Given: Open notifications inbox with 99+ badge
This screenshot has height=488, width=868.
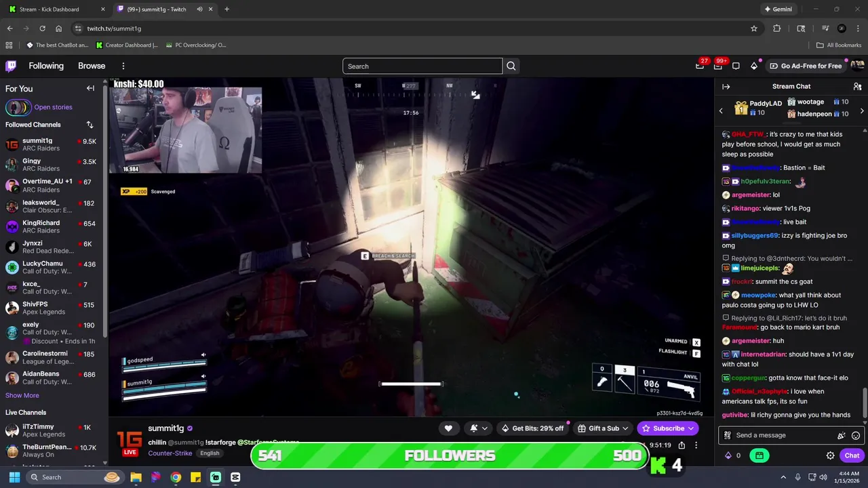Looking at the screenshot, I should tap(718, 66).
